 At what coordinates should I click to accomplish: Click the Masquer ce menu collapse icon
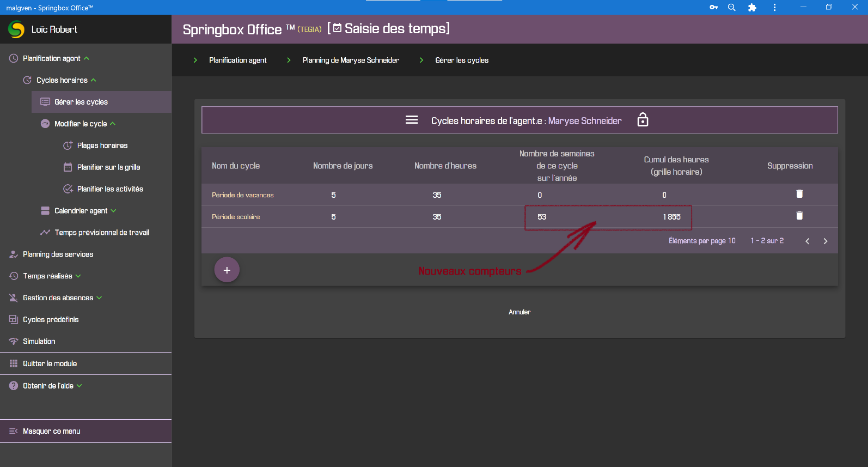14,431
